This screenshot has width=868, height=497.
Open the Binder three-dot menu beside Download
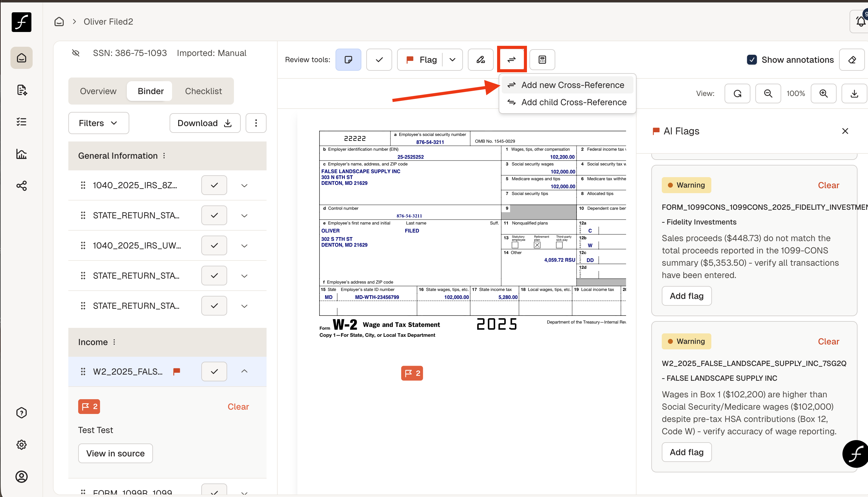256,123
